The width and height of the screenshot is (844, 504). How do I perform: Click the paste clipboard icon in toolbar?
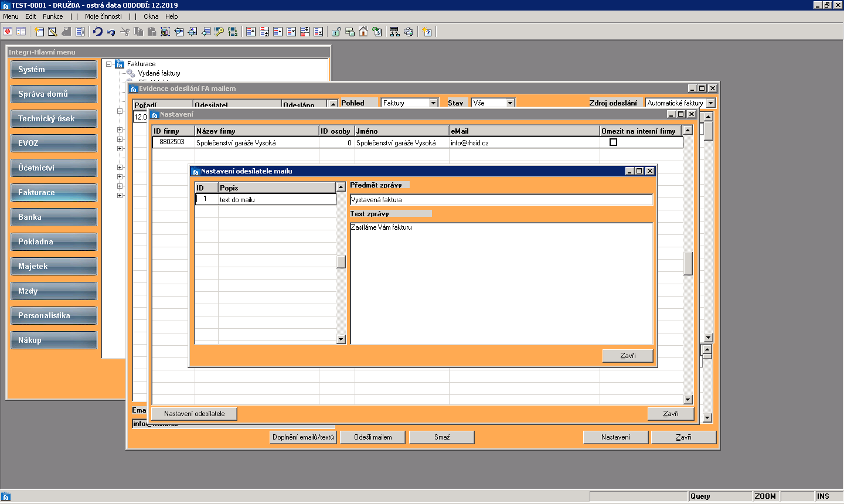pyautogui.click(x=152, y=32)
